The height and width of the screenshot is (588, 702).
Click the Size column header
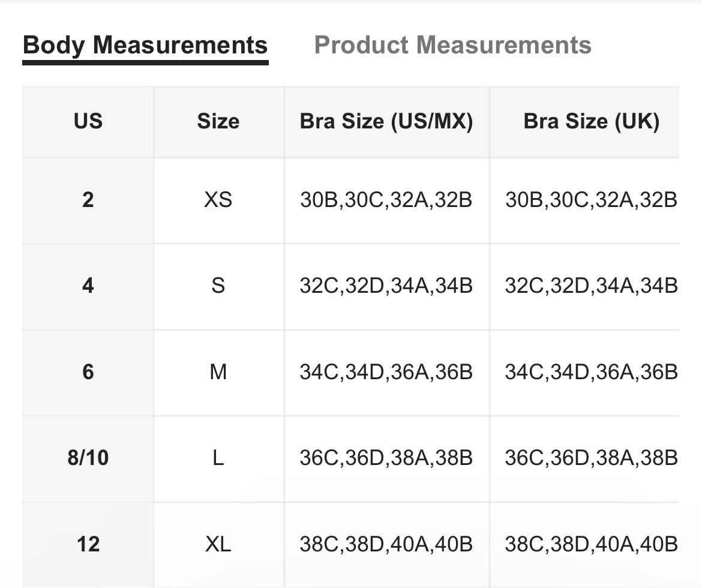(218, 122)
